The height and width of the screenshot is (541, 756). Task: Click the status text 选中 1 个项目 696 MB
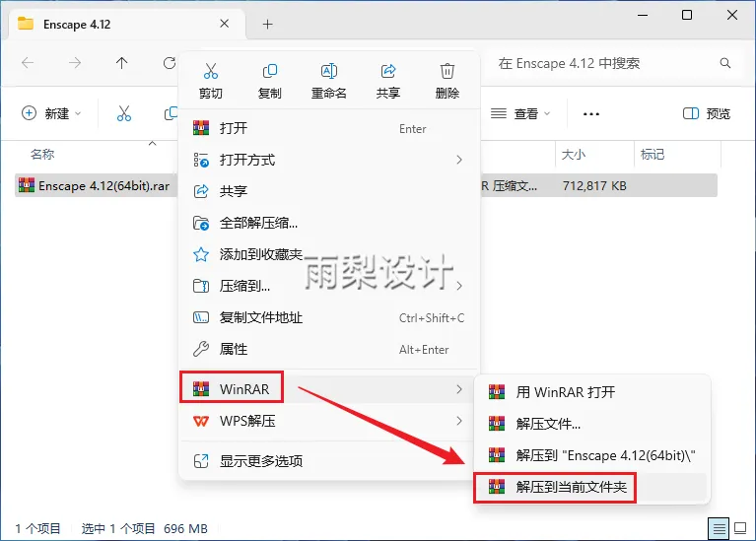click(x=144, y=528)
